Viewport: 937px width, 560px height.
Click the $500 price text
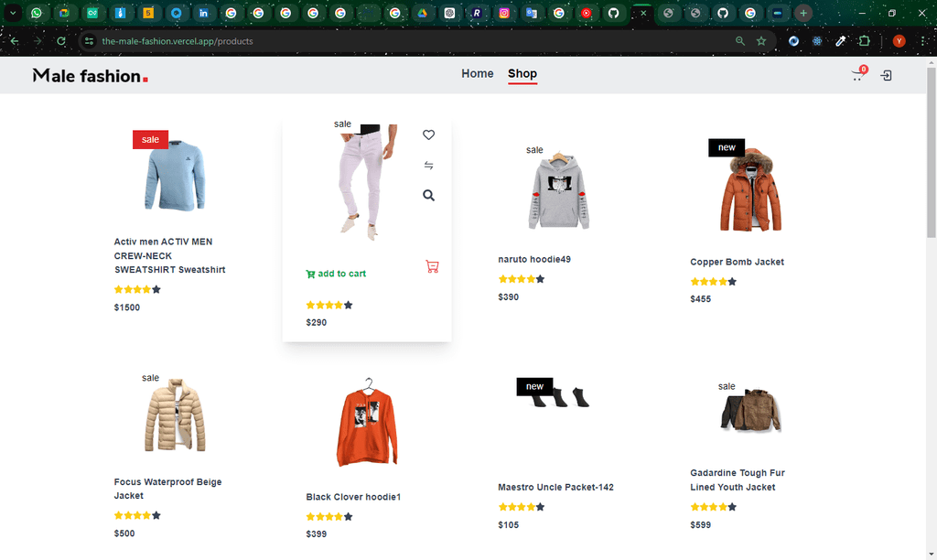(x=124, y=533)
